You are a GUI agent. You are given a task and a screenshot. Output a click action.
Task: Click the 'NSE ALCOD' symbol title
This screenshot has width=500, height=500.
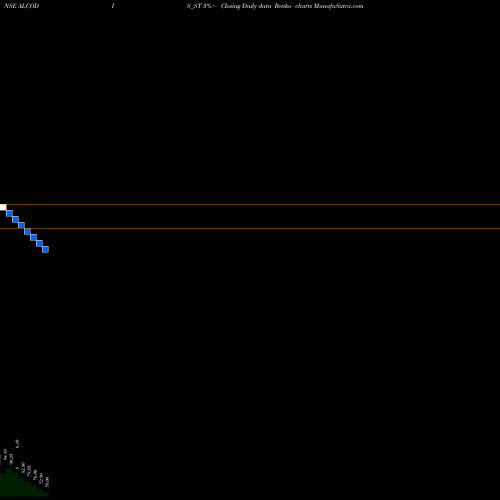(22, 6)
